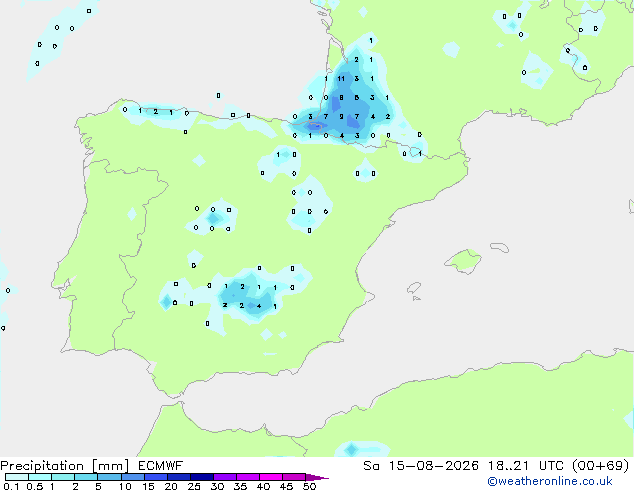The image size is (634, 490).
Task: Click the 35–40 mm legend swatch
Action: click(x=247, y=477)
